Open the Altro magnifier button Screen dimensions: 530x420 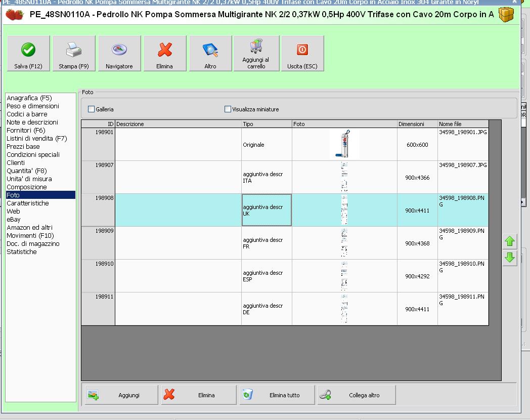coord(210,54)
